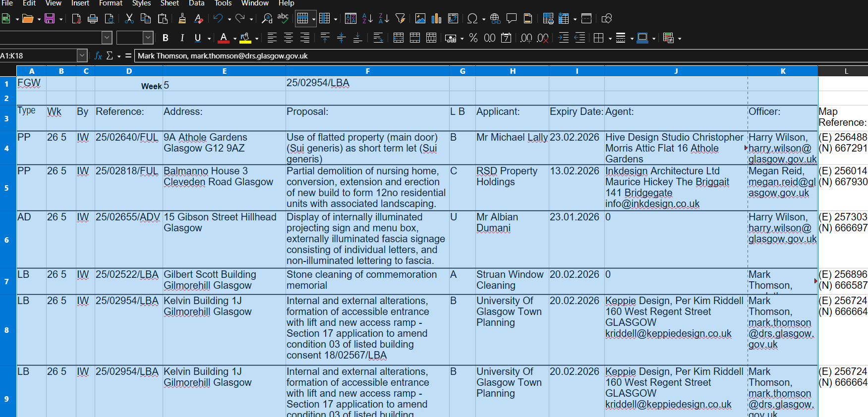Select column F header
This screenshot has width=868, height=417.
point(367,71)
